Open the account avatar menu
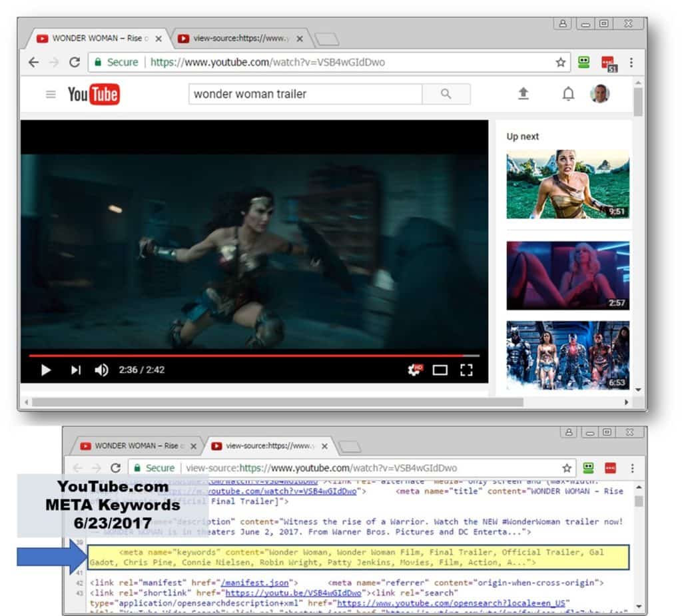This screenshot has width=682, height=616. coord(600,93)
